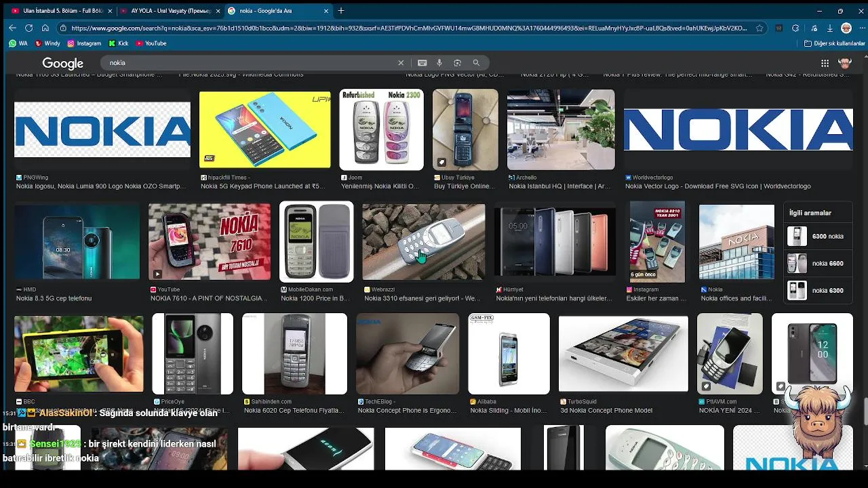Open BBC yellow Lumia camera image
Image resolution: width=868 pixels, height=488 pixels.
tap(79, 353)
